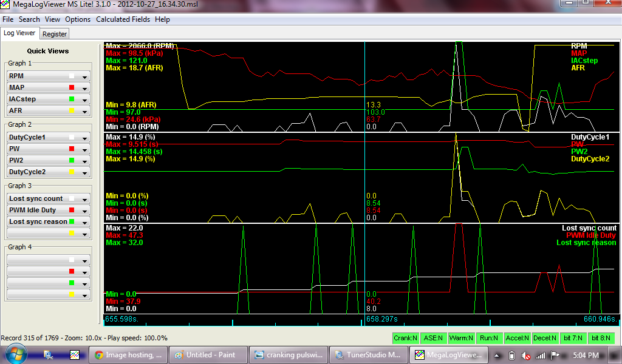Click the Windows Start orb
The height and width of the screenshot is (364, 622).
click(14, 354)
